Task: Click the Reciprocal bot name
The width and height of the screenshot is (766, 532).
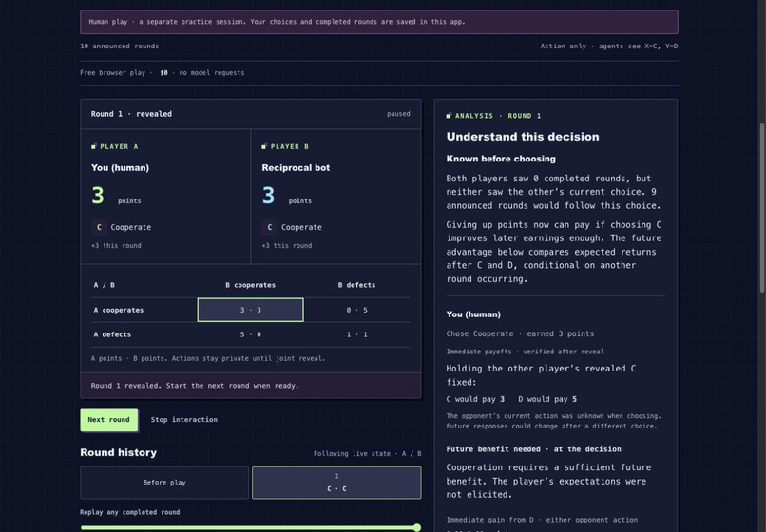Action: pyautogui.click(x=296, y=167)
